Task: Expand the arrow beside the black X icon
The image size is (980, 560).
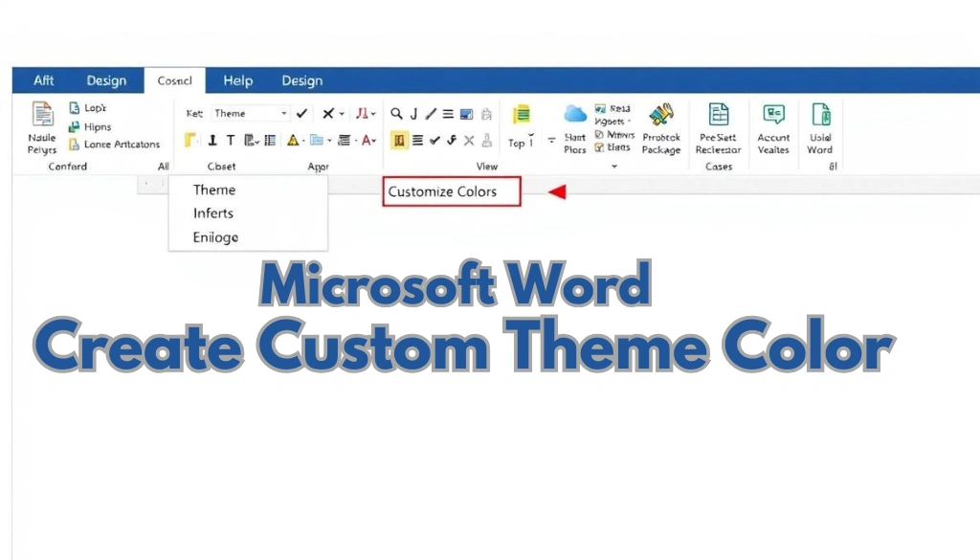Action: pos(342,114)
